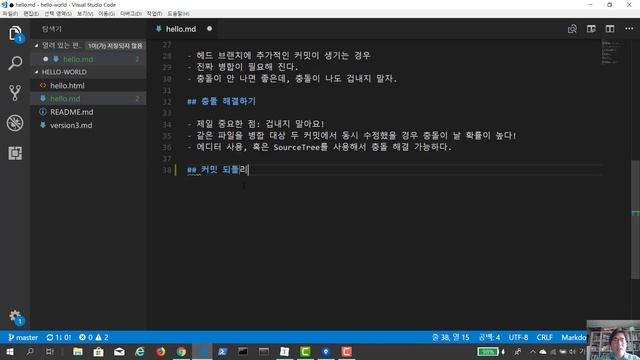Open the Help menu

point(178,14)
